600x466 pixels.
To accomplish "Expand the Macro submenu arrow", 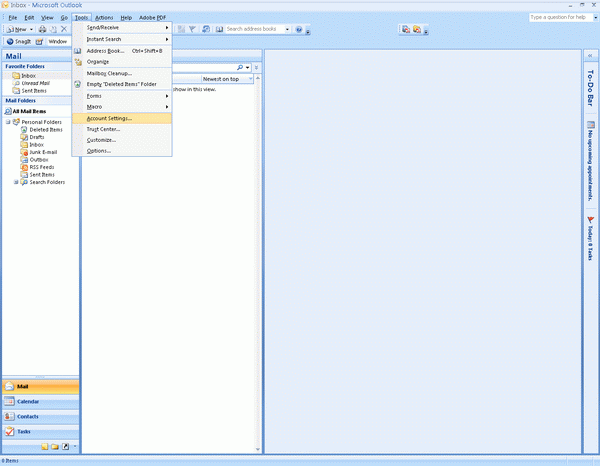I will (x=166, y=106).
